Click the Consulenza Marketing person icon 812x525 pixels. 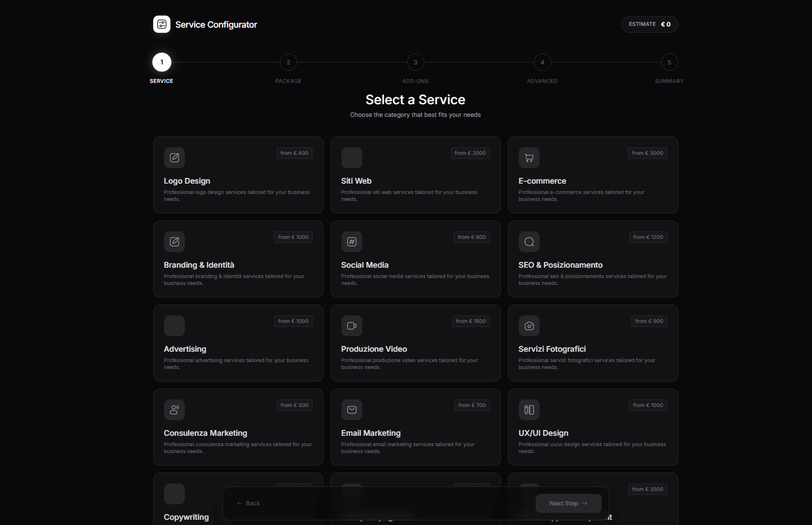click(174, 410)
